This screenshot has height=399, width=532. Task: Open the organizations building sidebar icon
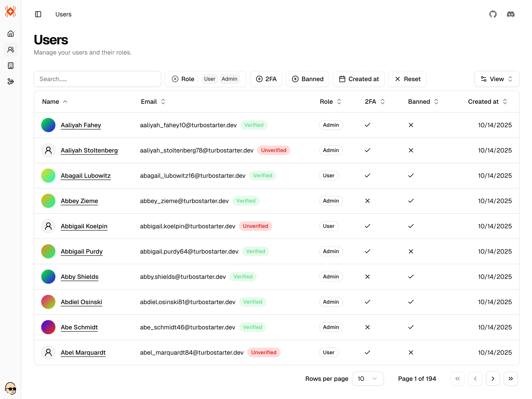coord(11,66)
